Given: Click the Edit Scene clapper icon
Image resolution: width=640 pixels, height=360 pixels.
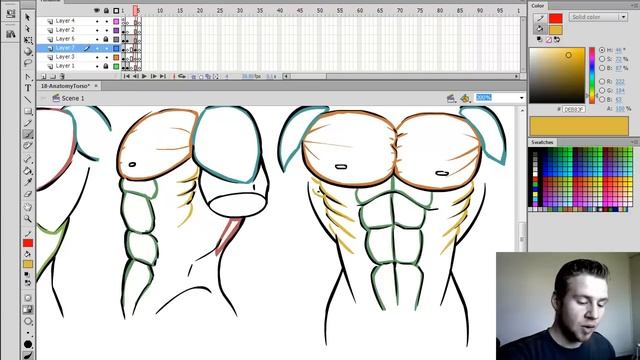Looking at the screenshot, I should tap(451, 98).
